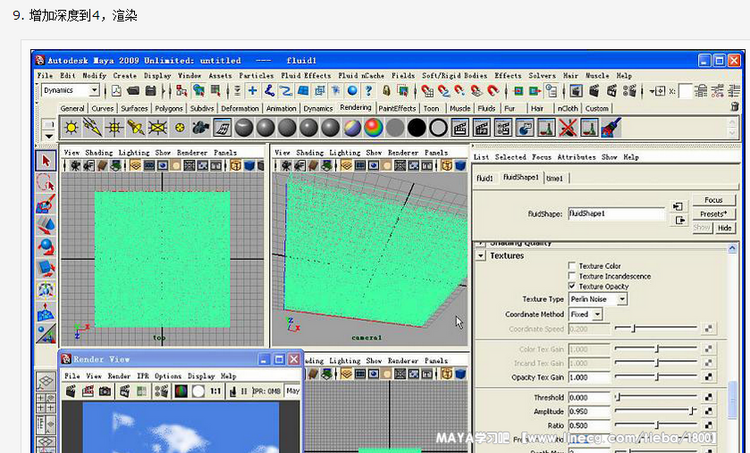Click the Threshold value field
750x453 pixels.
coord(589,398)
